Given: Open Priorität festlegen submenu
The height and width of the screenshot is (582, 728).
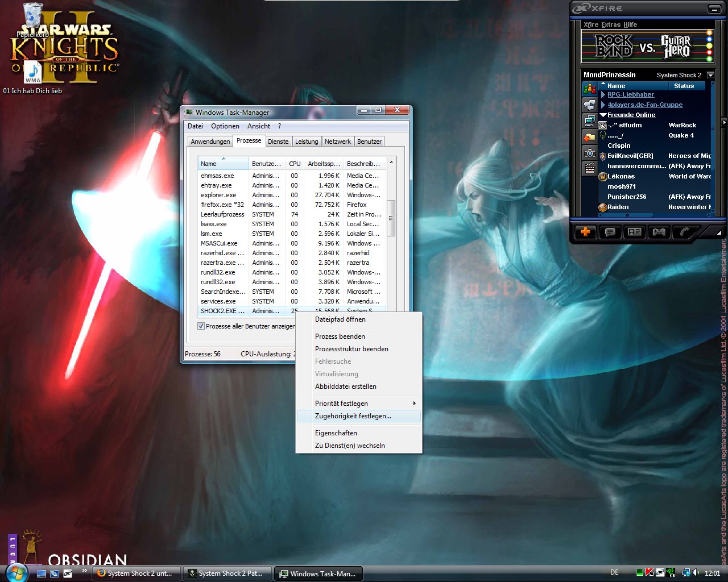Looking at the screenshot, I should pos(359,404).
